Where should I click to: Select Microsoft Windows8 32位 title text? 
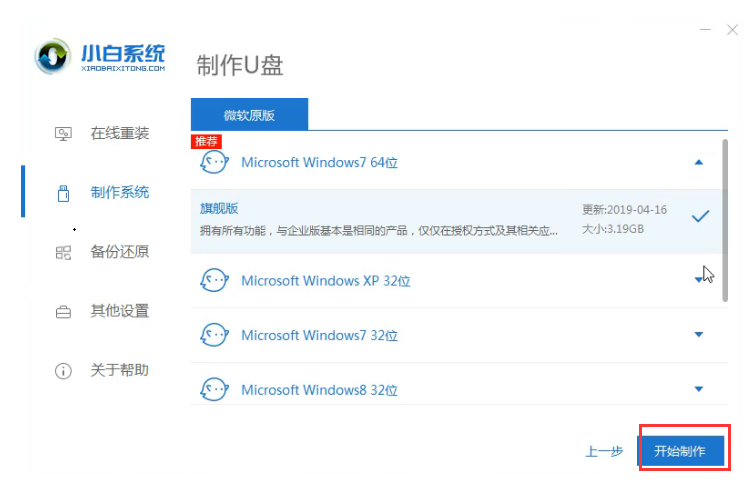pyautogui.click(x=319, y=390)
